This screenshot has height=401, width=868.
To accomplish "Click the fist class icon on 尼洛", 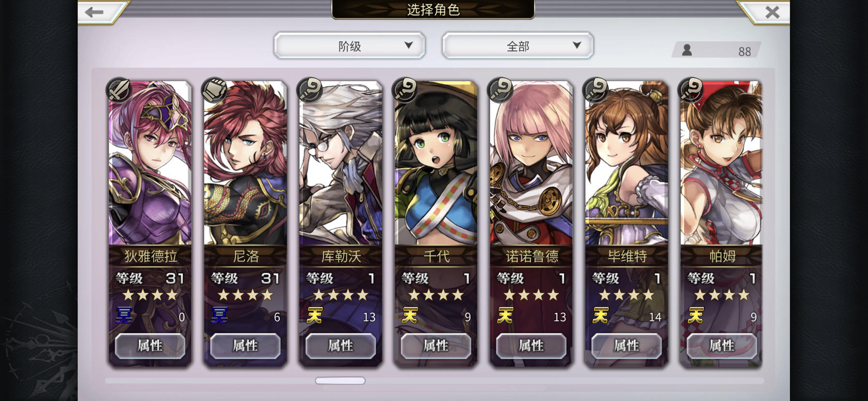I will (214, 90).
